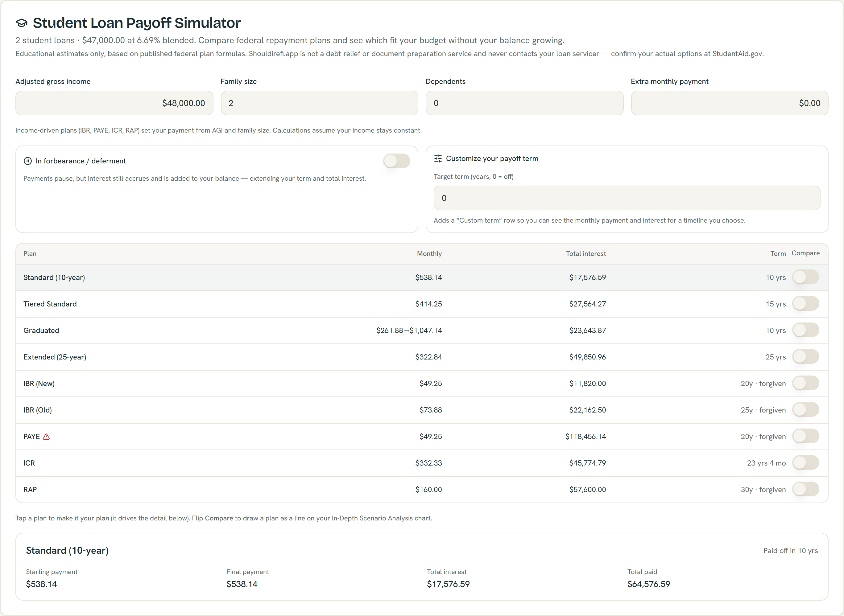Toggle Compare for PAYE plan

pyautogui.click(x=805, y=436)
